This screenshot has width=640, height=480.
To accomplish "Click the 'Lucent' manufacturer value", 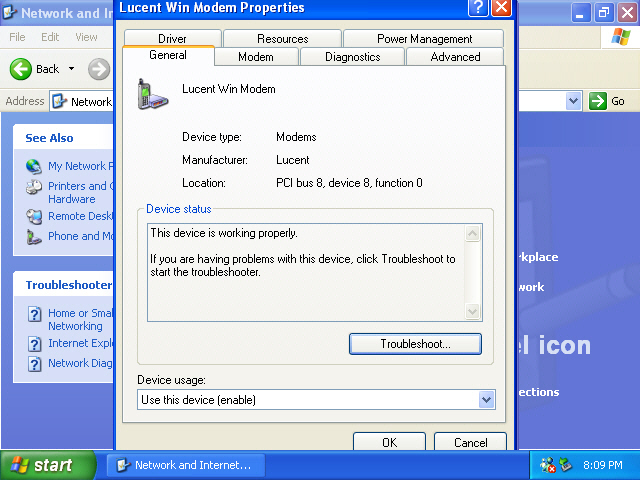I will (x=293, y=160).
